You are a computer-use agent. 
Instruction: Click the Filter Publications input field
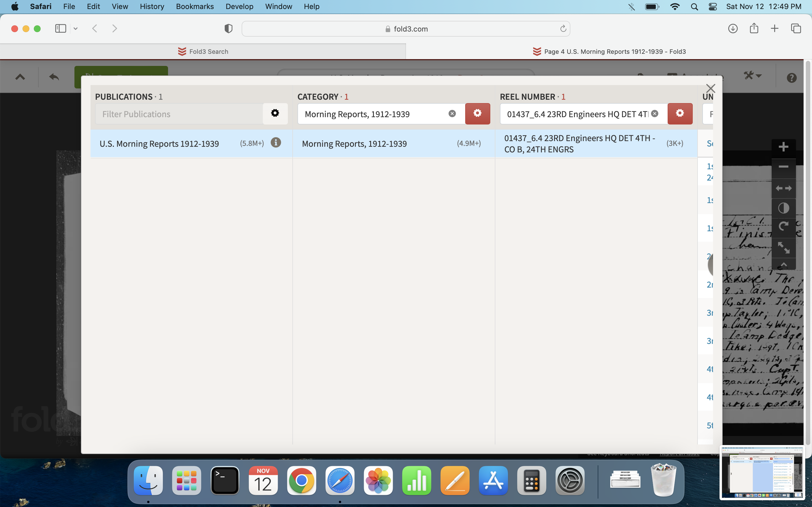point(178,114)
